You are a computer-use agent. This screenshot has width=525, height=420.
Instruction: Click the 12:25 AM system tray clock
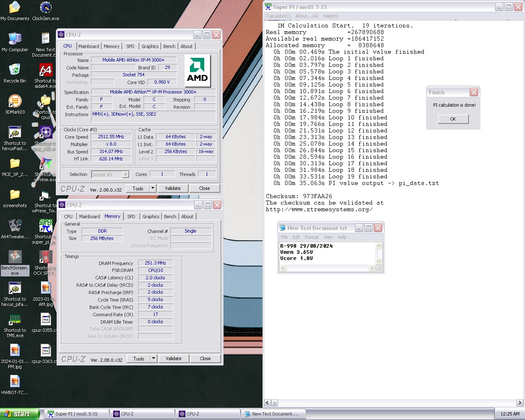click(510, 414)
